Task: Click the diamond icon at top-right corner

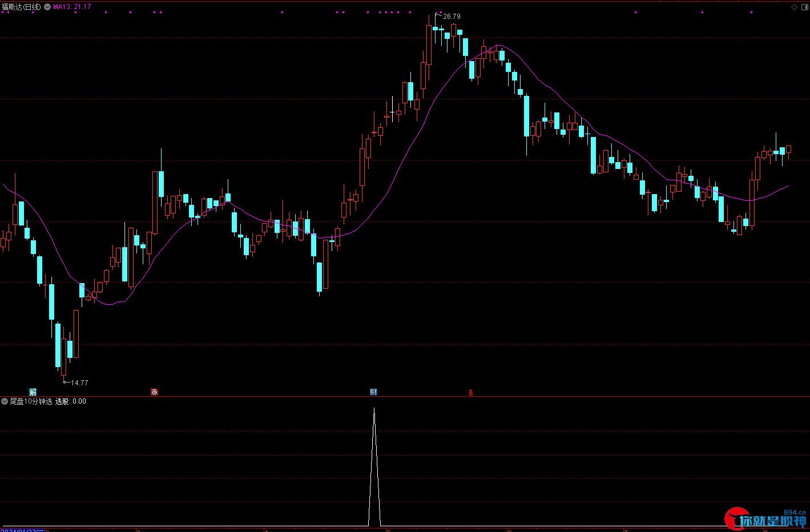Action: point(794,7)
